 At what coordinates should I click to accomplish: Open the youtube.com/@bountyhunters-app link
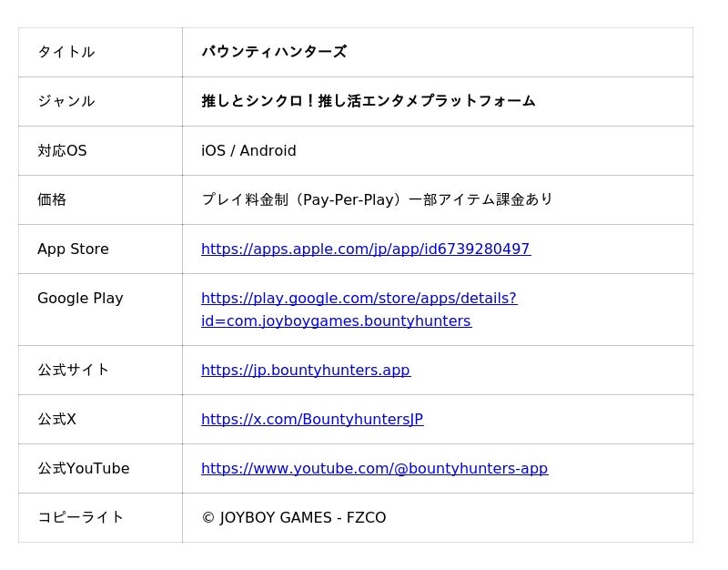coord(374,468)
